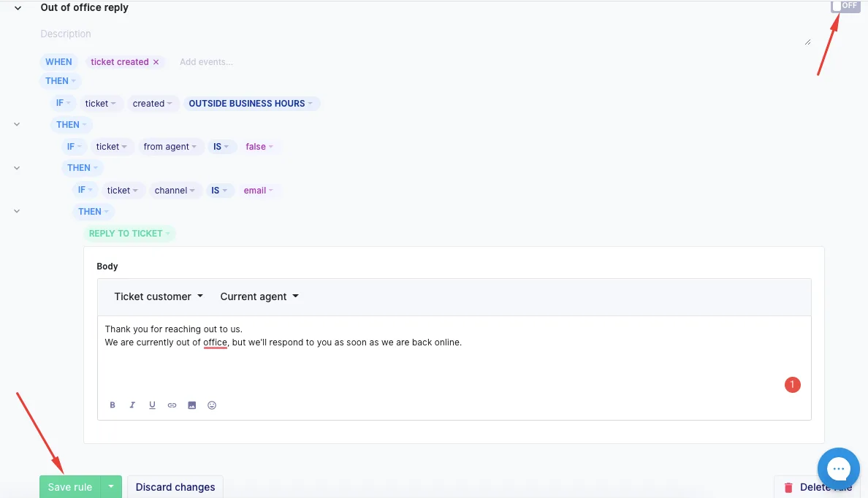Change the REPLY TO TICKET action
868x498 pixels.
tap(129, 234)
